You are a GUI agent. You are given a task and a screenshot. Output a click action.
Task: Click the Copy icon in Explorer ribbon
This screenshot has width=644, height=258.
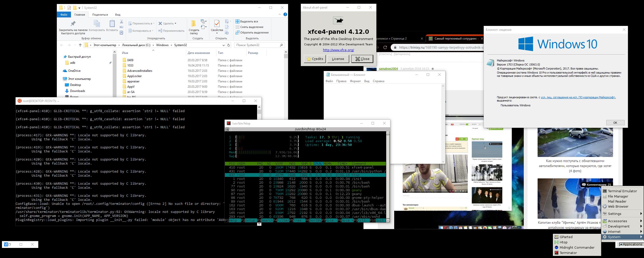(x=97, y=26)
